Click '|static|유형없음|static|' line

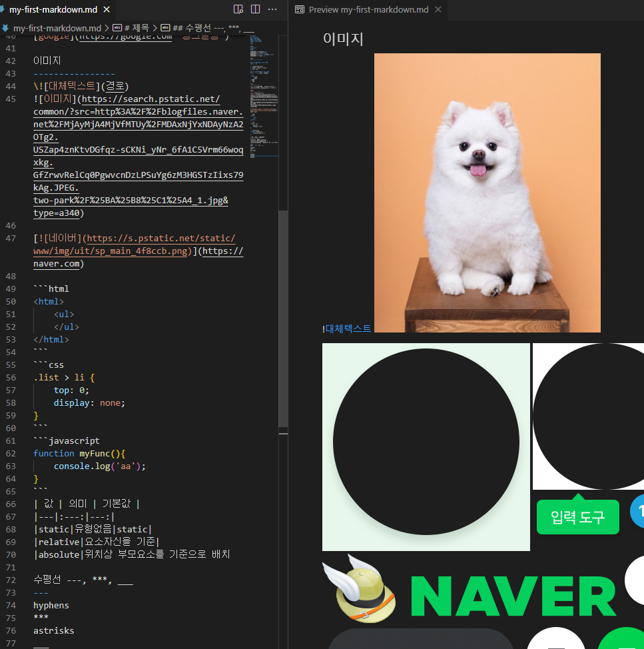(93, 529)
